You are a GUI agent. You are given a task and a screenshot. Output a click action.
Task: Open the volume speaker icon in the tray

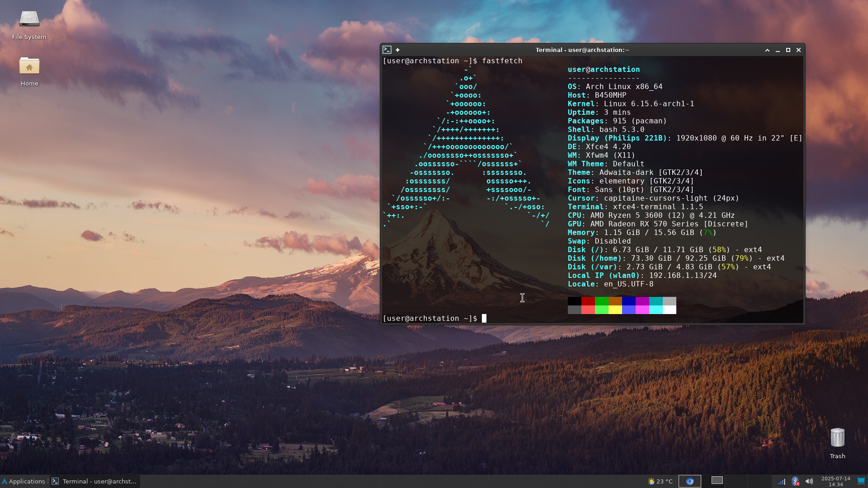click(809, 481)
